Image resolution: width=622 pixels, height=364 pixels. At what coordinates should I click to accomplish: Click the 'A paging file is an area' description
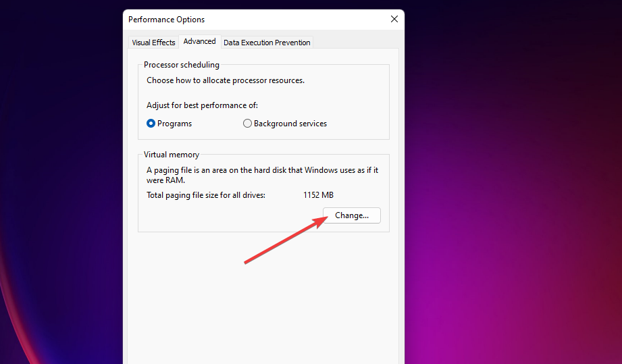262,175
